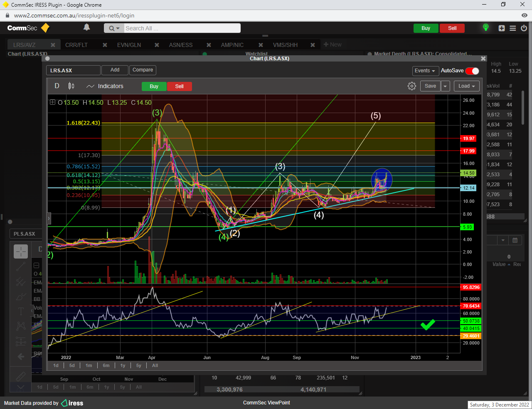Viewport: 532px width, 409px height.
Task: Click the Indicators wave icon
Action: click(x=90, y=86)
